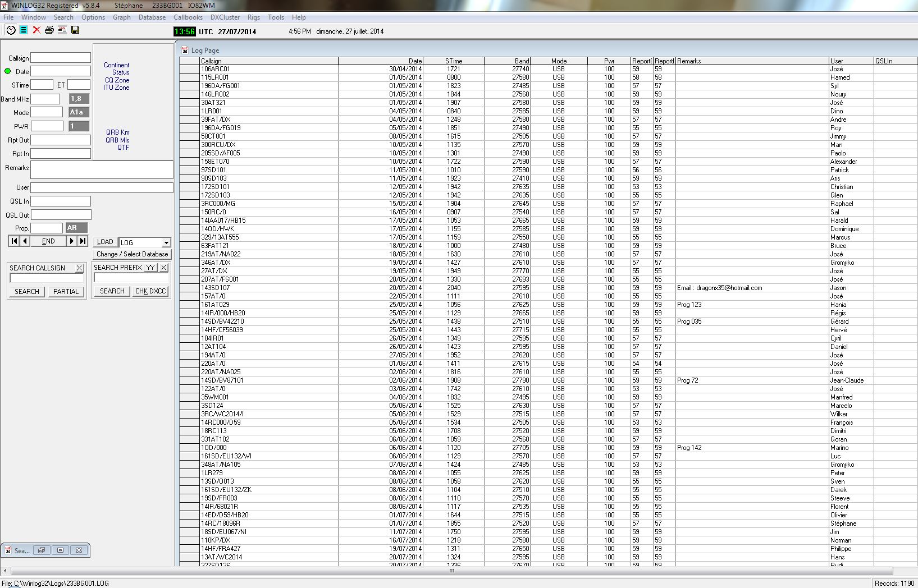Click the Band MHz input field
Image resolution: width=918 pixels, height=588 pixels.
[45, 99]
